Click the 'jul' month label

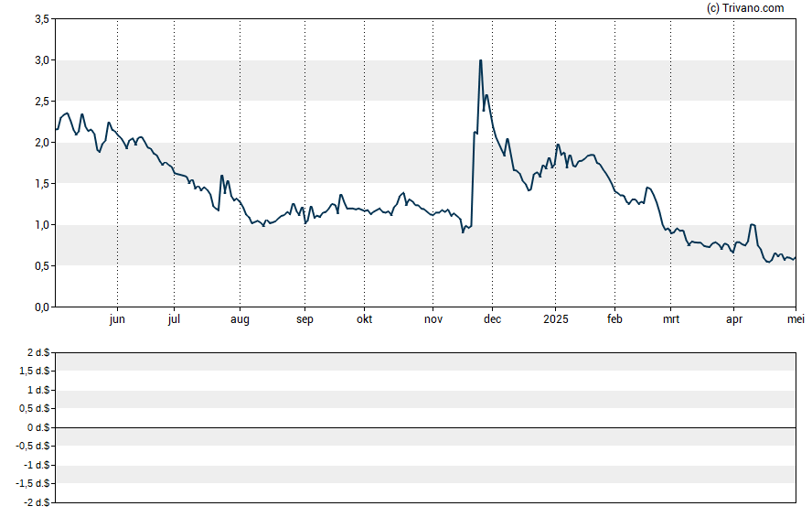tap(174, 319)
